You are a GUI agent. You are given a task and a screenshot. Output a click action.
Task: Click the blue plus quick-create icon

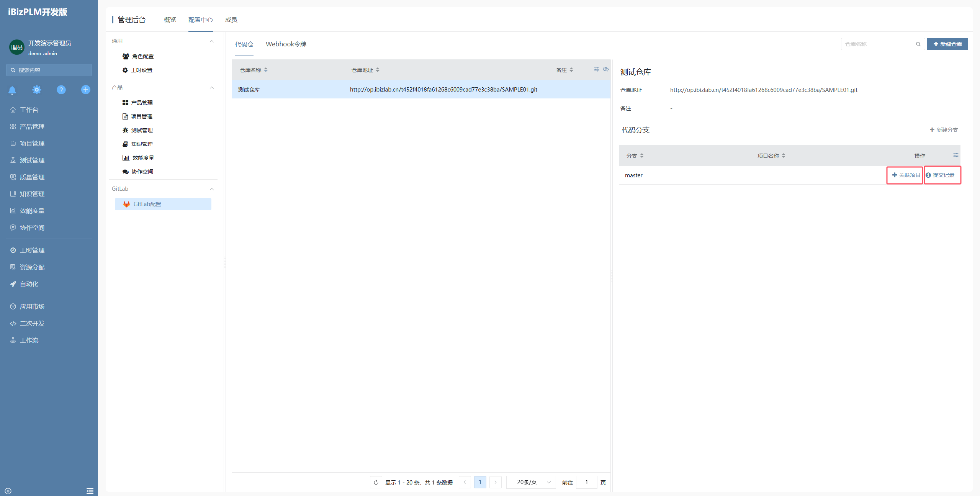pyautogui.click(x=86, y=90)
